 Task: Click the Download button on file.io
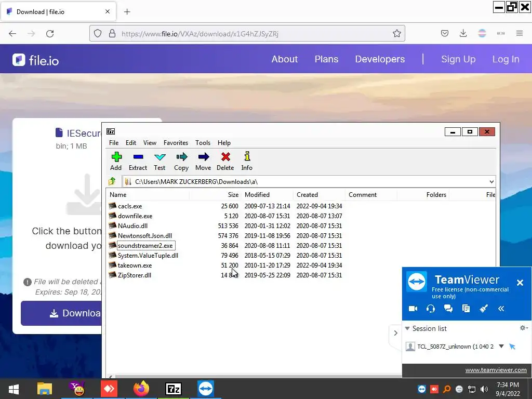click(61, 313)
